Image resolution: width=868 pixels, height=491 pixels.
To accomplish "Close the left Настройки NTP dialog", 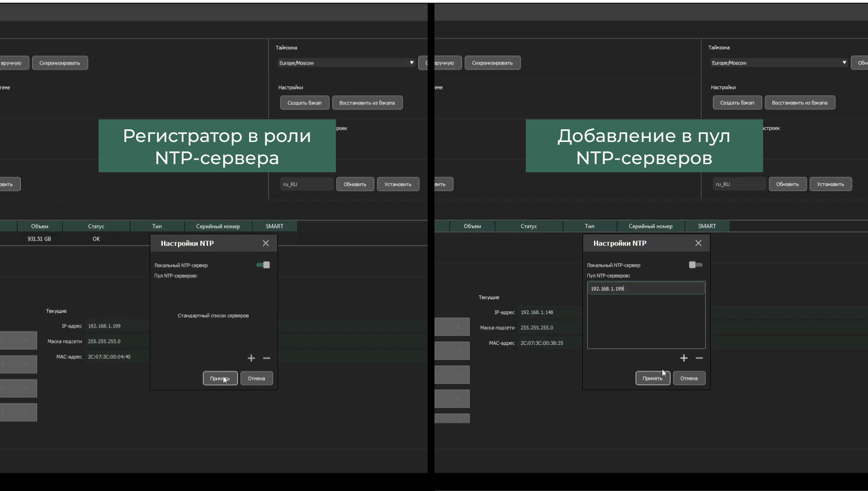I will (266, 243).
